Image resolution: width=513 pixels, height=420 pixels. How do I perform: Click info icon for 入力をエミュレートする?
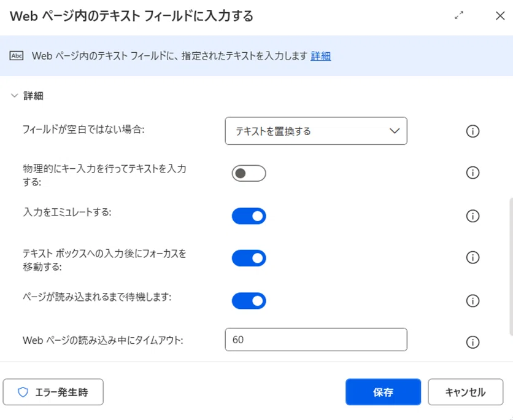(x=472, y=216)
